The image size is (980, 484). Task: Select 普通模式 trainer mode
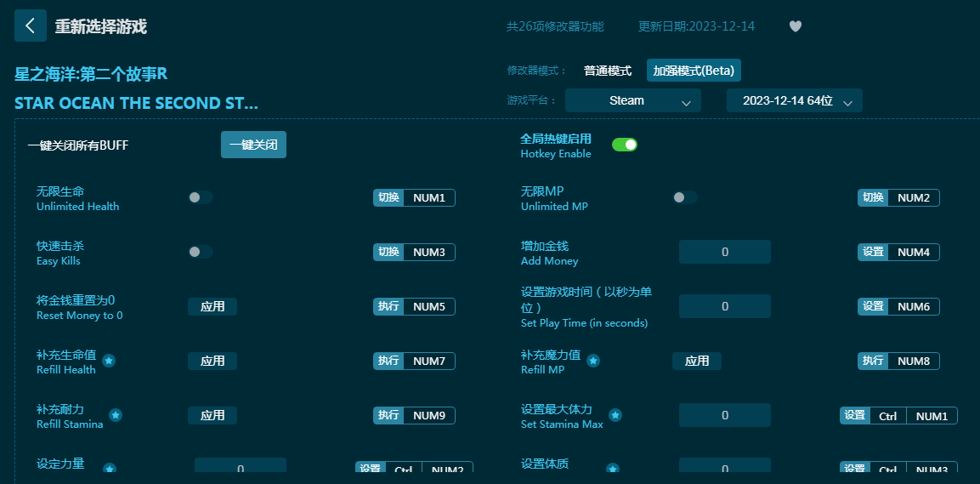pyautogui.click(x=608, y=71)
